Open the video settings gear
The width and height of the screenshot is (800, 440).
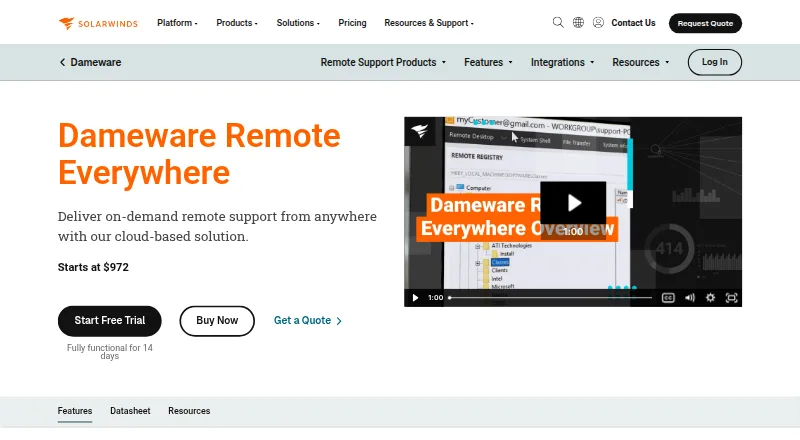[710, 298]
